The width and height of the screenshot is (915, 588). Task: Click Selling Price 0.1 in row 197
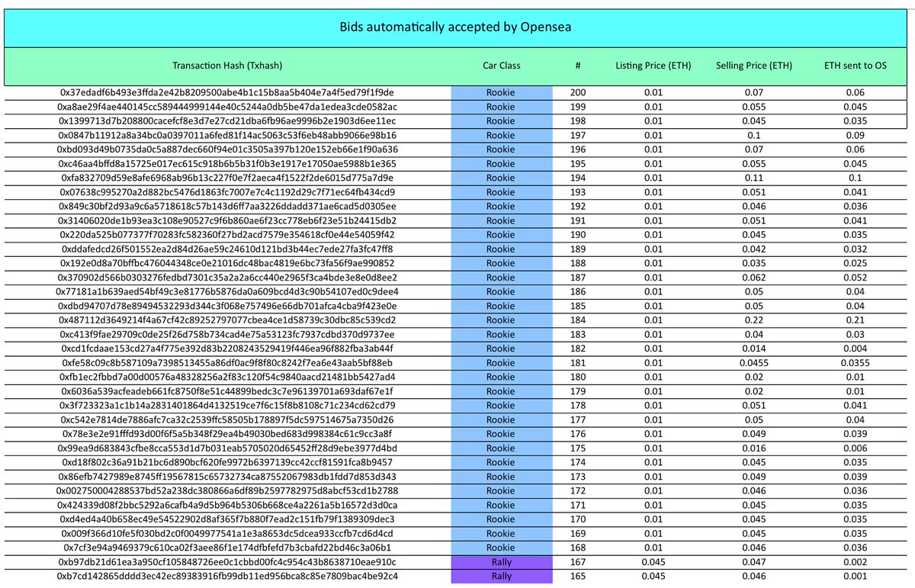pos(754,135)
